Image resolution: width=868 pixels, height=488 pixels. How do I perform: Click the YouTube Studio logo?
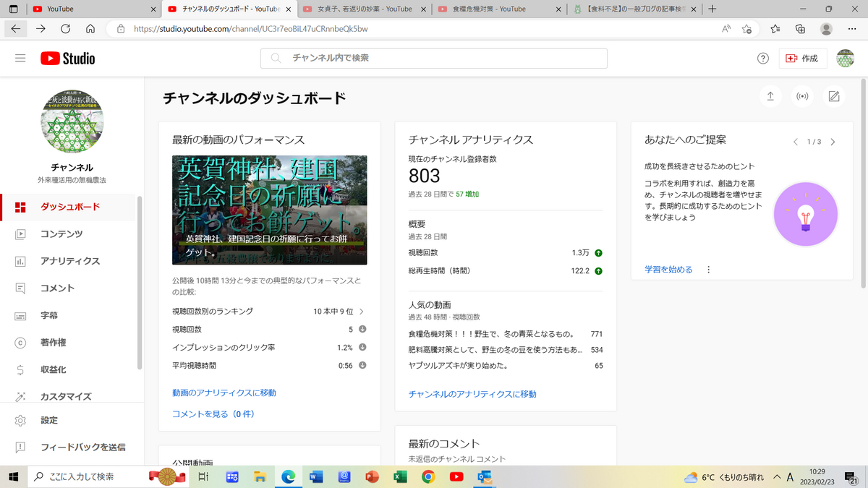pos(67,59)
